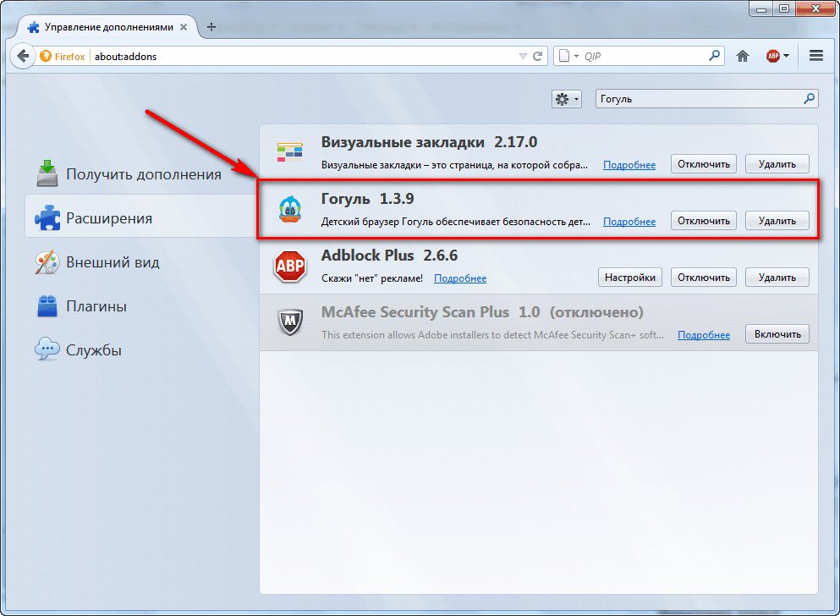840x616 pixels.
Task: Click the Визуальные закладки description text
Action: click(x=454, y=165)
